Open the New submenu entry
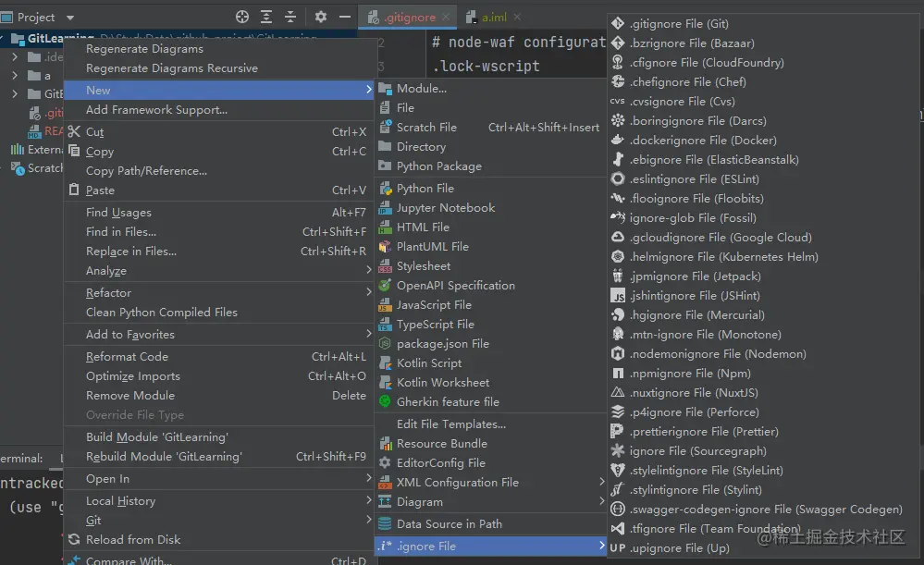Image resolution: width=924 pixels, height=565 pixels. pos(218,90)
